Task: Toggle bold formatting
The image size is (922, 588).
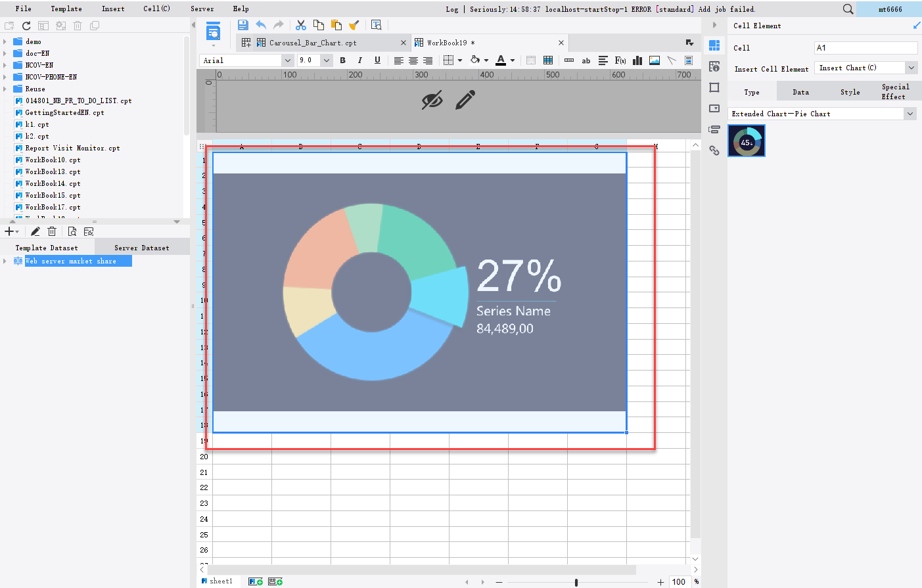Action: (x=342, y=60)
